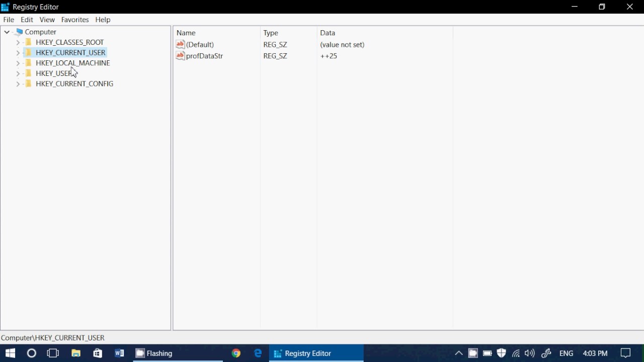The width and height of the screenshot is (644, 362).
Task: Open Windows Security shield tray icon
Action: pos(501,353)
